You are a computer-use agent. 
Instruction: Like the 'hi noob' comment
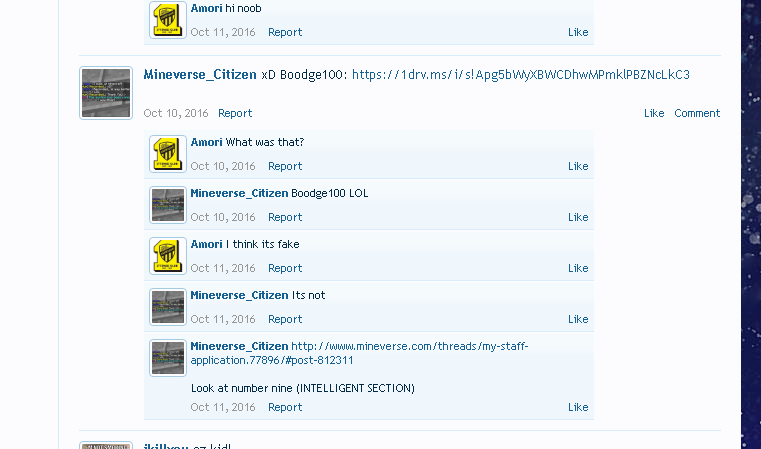pos(578,32)
